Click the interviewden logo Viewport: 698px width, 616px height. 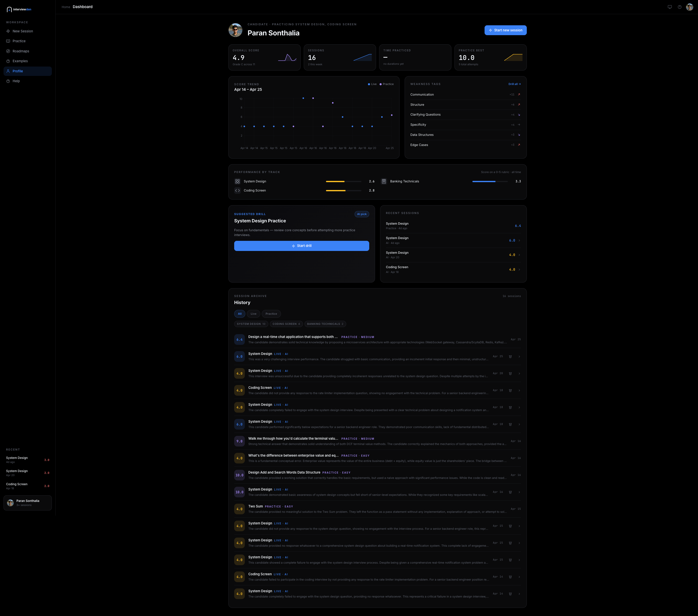pos(19,9)
